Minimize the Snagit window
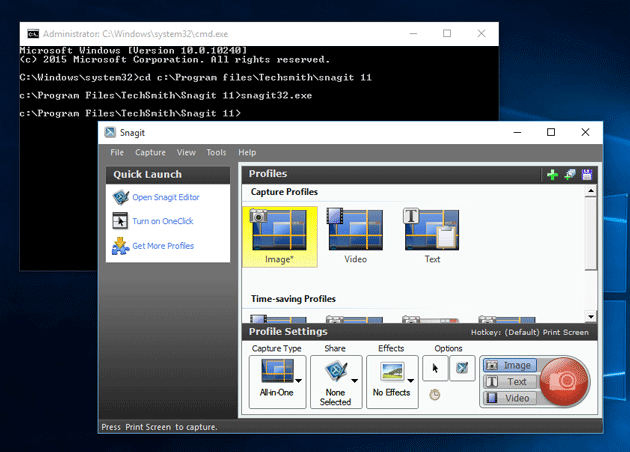The height and width of the screenshot is (452, 630). [x=518, y=132]
